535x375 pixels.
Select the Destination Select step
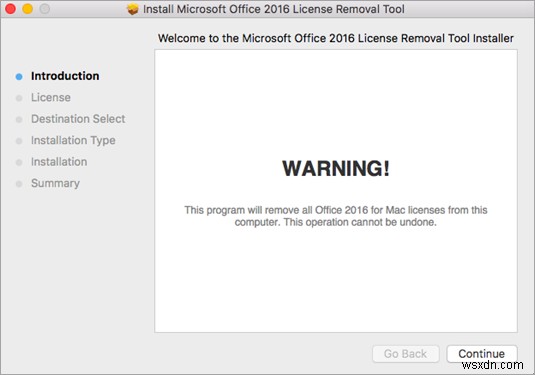[78, 119]
